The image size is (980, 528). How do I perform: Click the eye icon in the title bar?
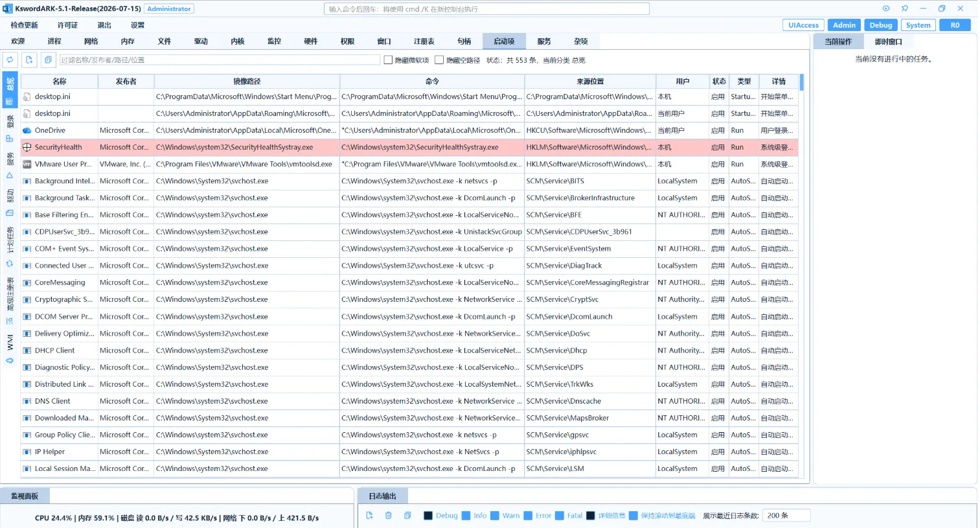click(886, 8)
